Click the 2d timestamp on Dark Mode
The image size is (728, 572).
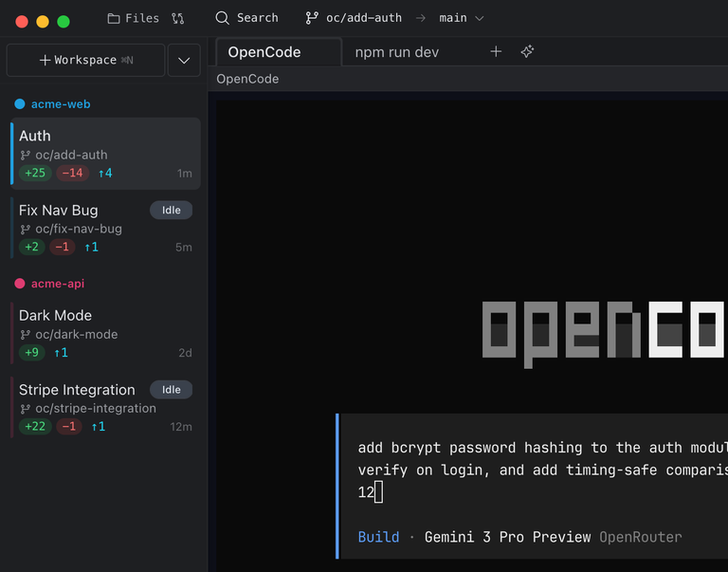185,353
